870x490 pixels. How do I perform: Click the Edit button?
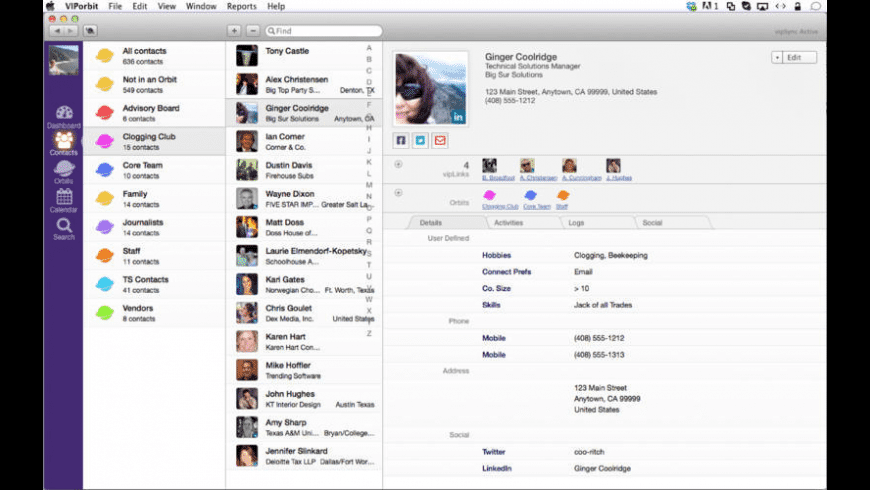(x=799, y=57)
